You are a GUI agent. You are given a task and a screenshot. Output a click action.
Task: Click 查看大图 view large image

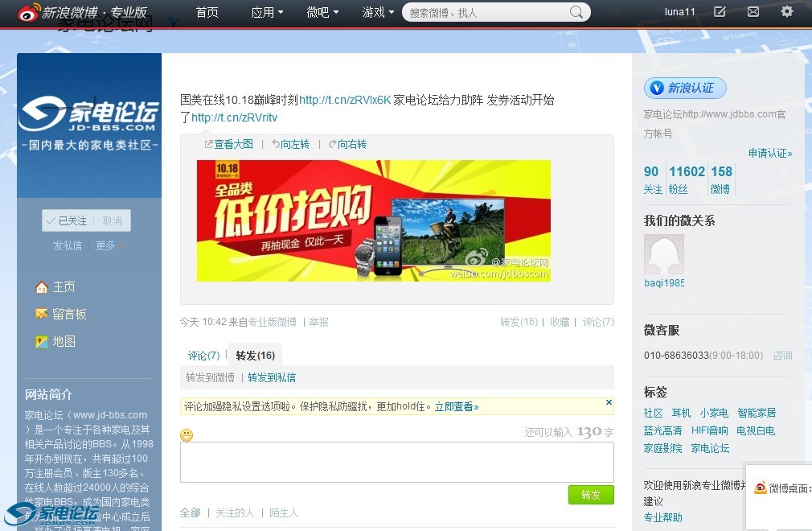coord(229,144)
